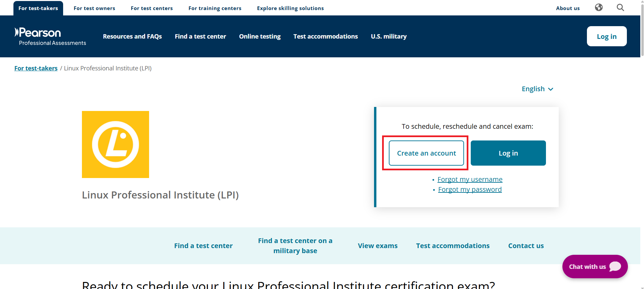Image resolution: width=644 pixels, height=289 pixels.
Task: Open the search magnifier icon
Action: [620, 7]
